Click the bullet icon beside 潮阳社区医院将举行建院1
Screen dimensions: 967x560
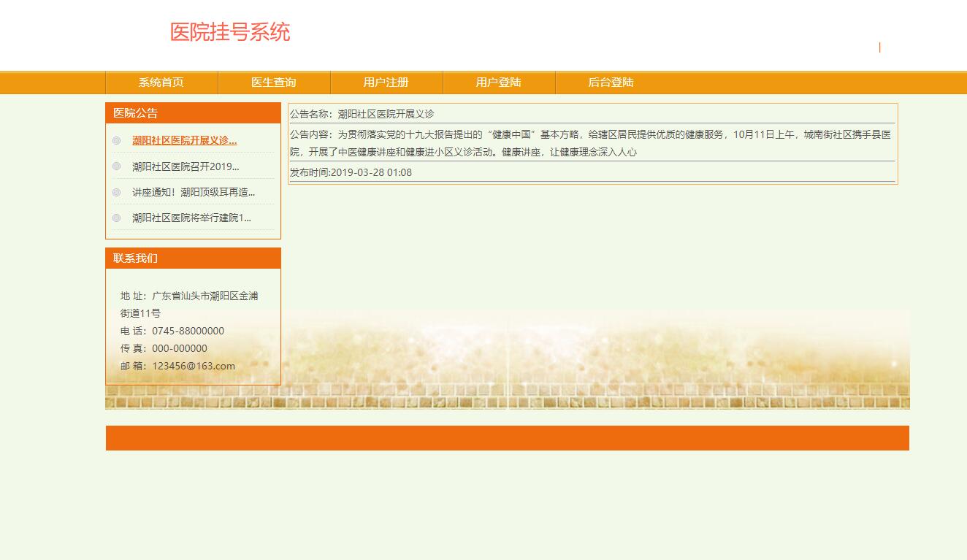(117, 218)
